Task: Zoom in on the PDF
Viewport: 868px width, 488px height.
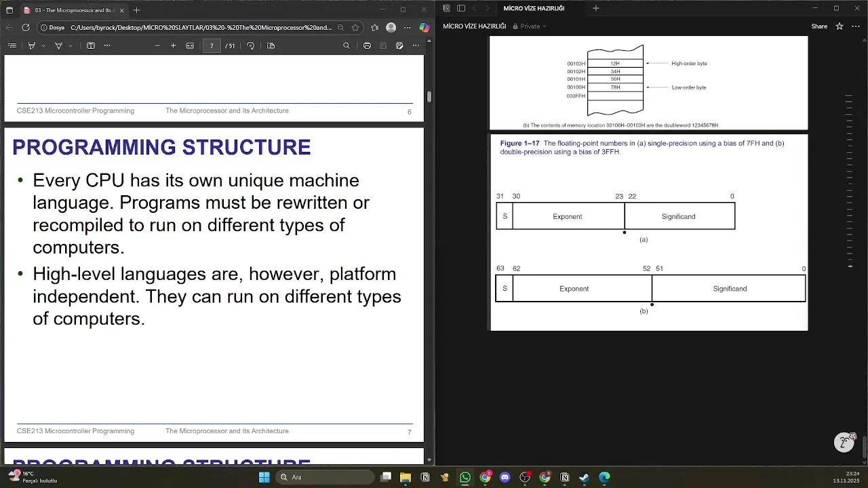Action: [x=173, y=45]
